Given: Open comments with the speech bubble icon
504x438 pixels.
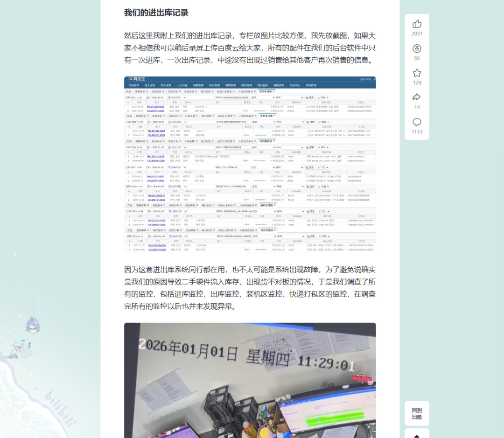Looking at the screenshot, I should (x=417, y=122).
